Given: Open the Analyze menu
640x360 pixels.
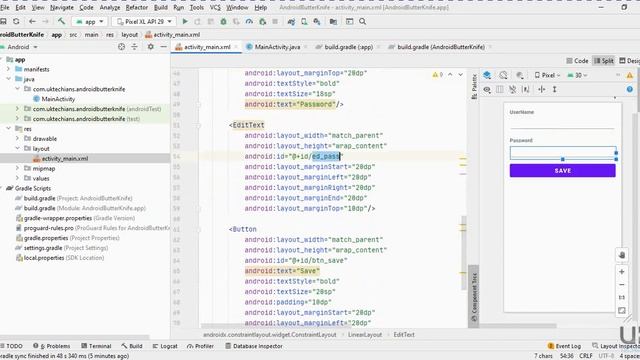Looking at the screenshot, I should (110, 7).
